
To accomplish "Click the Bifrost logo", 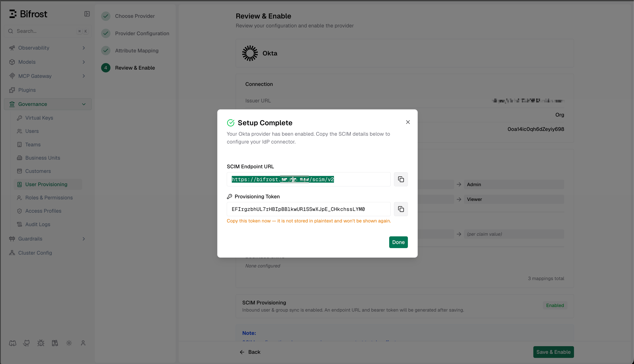I will pyautogui.click(x=28, y=14).
